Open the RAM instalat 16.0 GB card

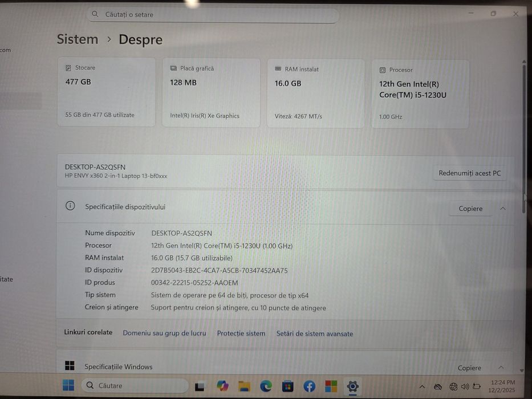click(x=316, y=93)
